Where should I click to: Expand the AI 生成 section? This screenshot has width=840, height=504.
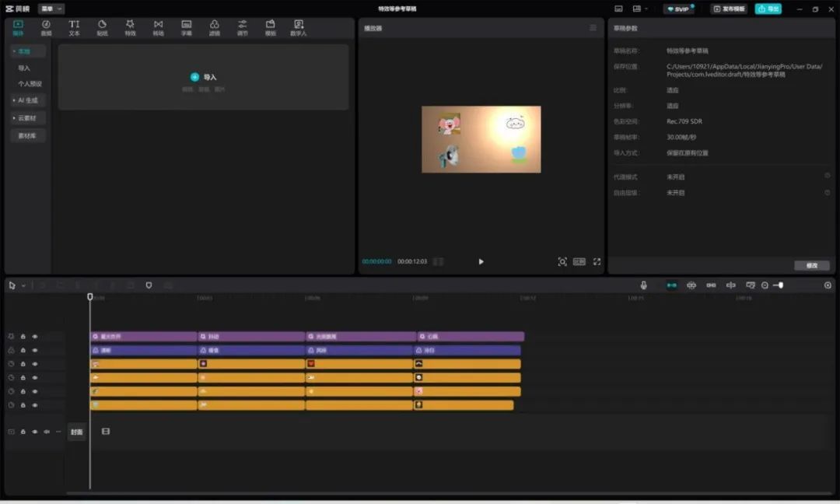tap(28, 100)
